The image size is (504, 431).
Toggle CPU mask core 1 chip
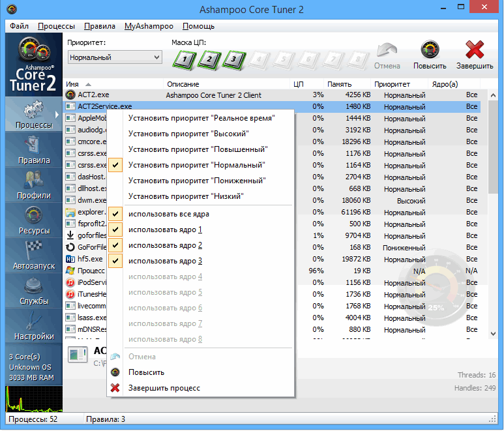(x=184, y=60)
